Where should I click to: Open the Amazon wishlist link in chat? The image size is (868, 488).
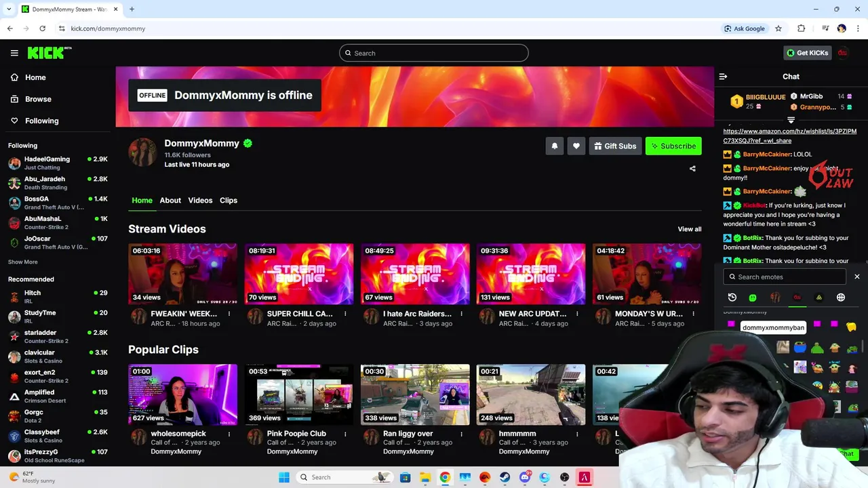[789, 136]
